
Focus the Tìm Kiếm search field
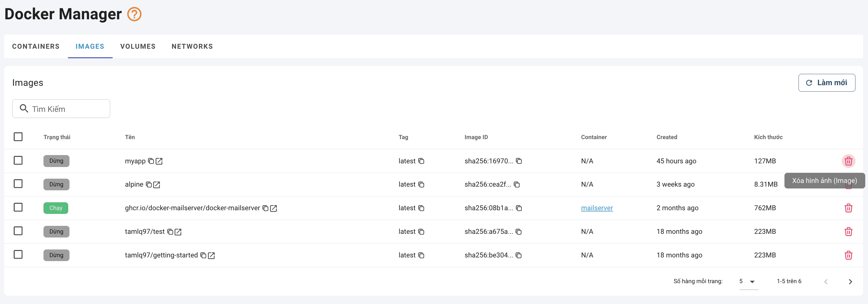click(x=67, y=109)
